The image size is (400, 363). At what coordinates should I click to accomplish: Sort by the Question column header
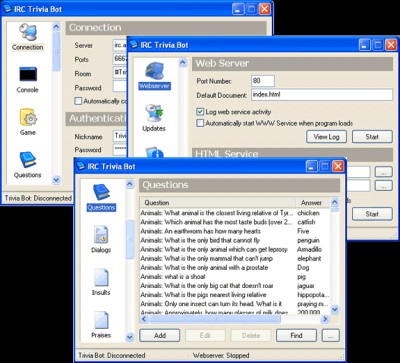218,202
